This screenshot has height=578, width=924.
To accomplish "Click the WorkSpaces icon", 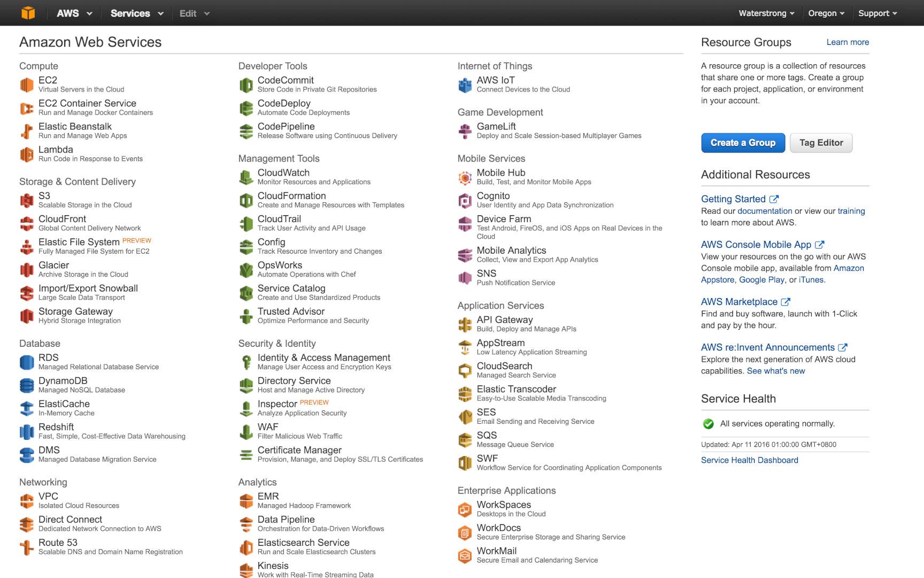I will point(465,509).
